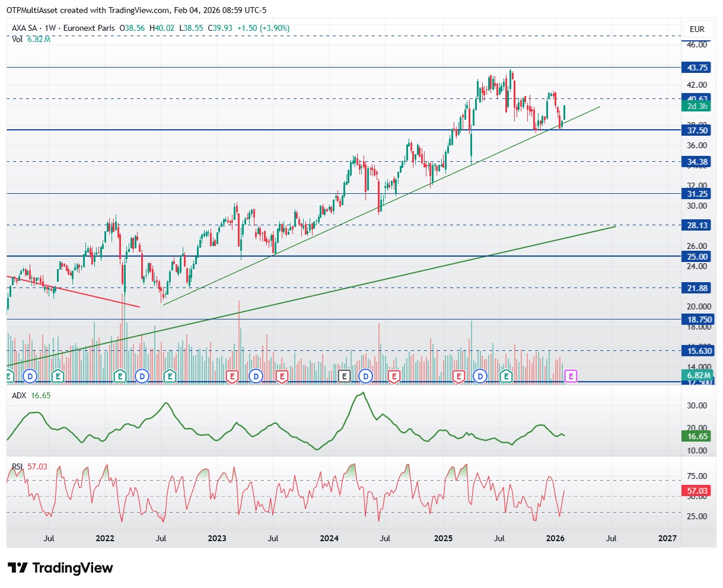
Task: Click the C39.93 close value
Action: [220, 28]
